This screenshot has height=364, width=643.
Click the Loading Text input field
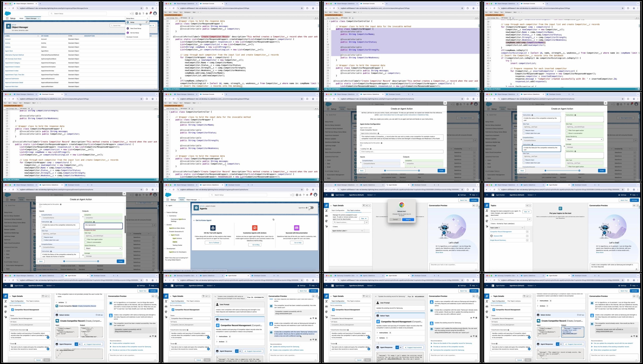402,152
